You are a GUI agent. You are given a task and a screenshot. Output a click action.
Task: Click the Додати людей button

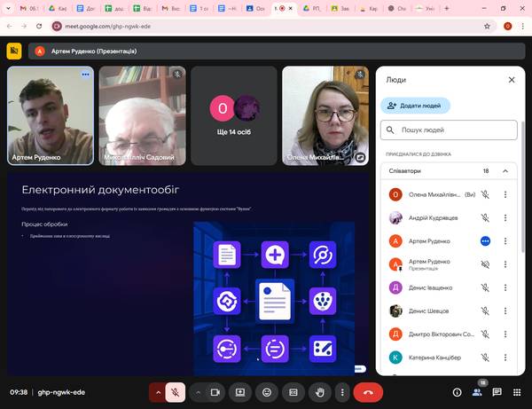click(415, 106)
